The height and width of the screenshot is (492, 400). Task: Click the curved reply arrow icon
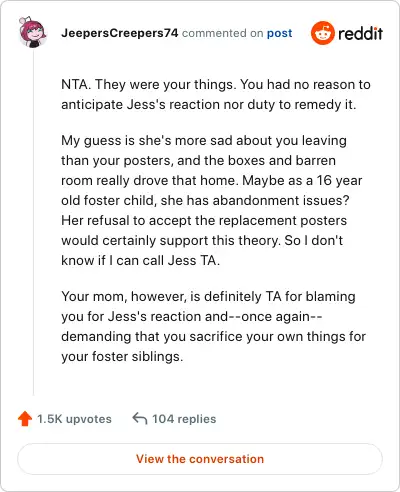140,419
